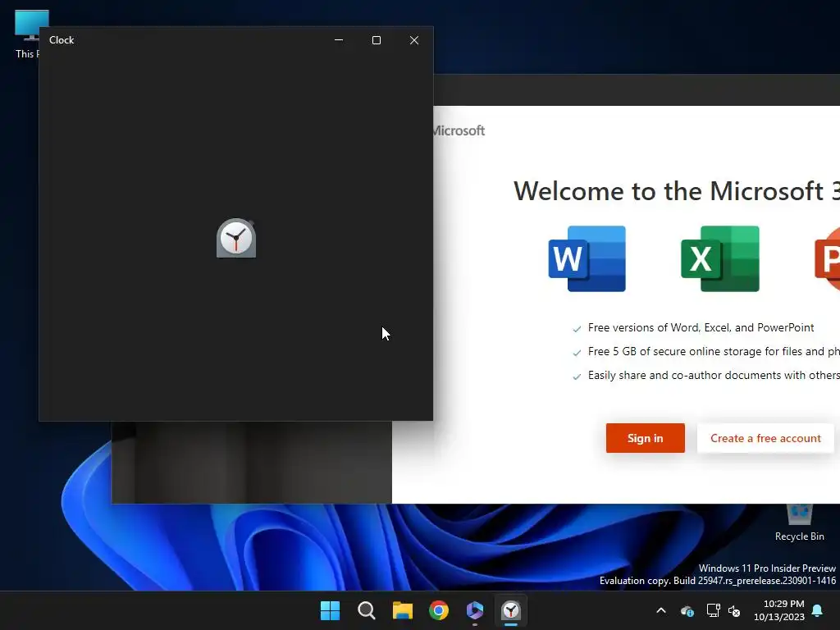Select the Recycle Bin desktop icon
This screenshot has width=840, height=630.
click(x=799, y=523)
